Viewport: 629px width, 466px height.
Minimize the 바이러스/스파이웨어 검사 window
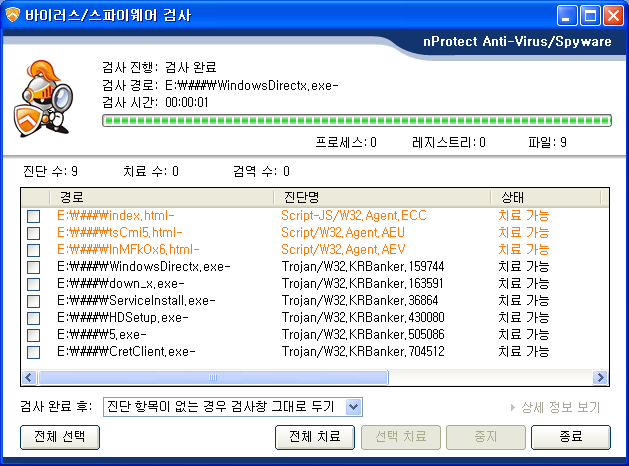click(x=567, y=16)
